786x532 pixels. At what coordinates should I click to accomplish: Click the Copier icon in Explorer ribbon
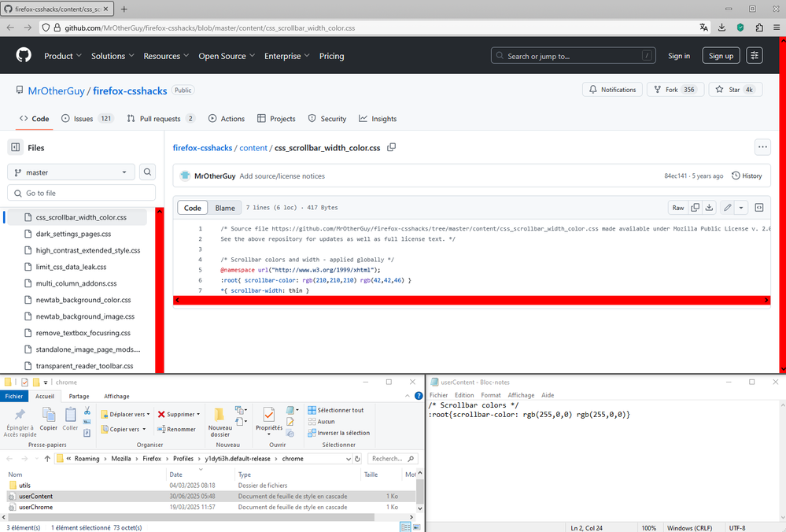49,418
